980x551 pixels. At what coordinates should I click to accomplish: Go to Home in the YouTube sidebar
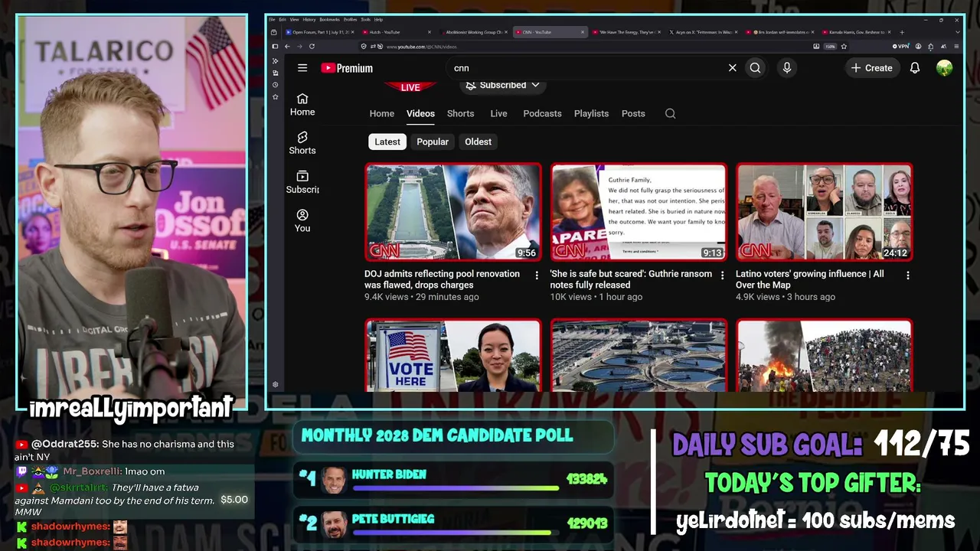coord(302,104)
